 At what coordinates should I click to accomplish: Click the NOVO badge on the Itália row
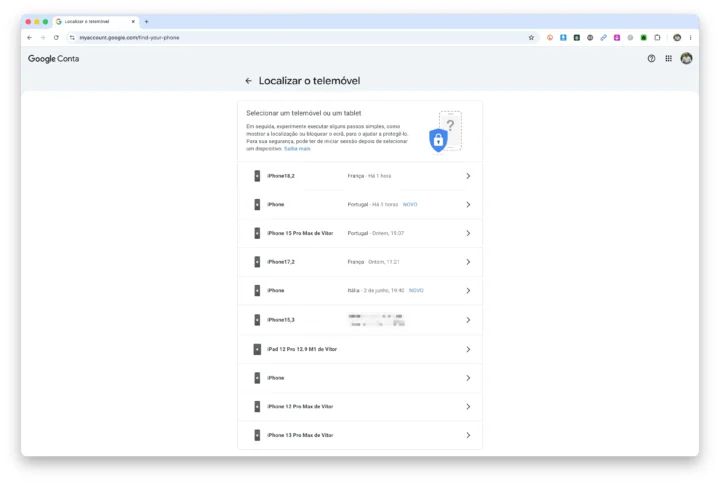(x=416, y=291)
